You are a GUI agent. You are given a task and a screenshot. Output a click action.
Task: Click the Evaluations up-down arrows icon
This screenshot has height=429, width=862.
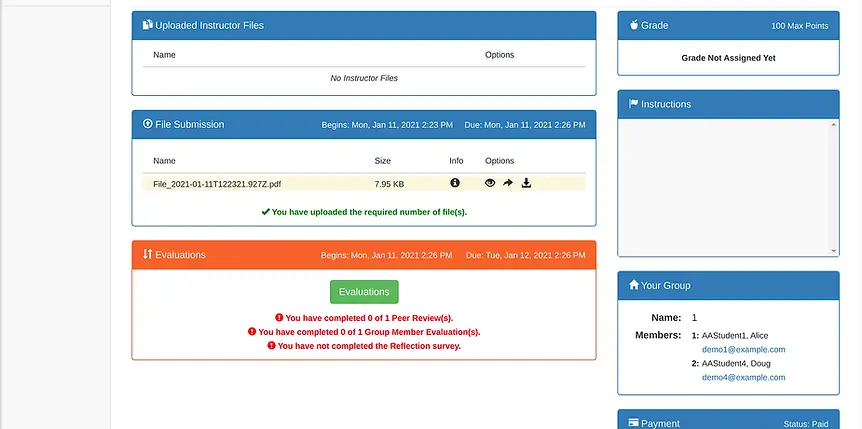click(147, 254)
